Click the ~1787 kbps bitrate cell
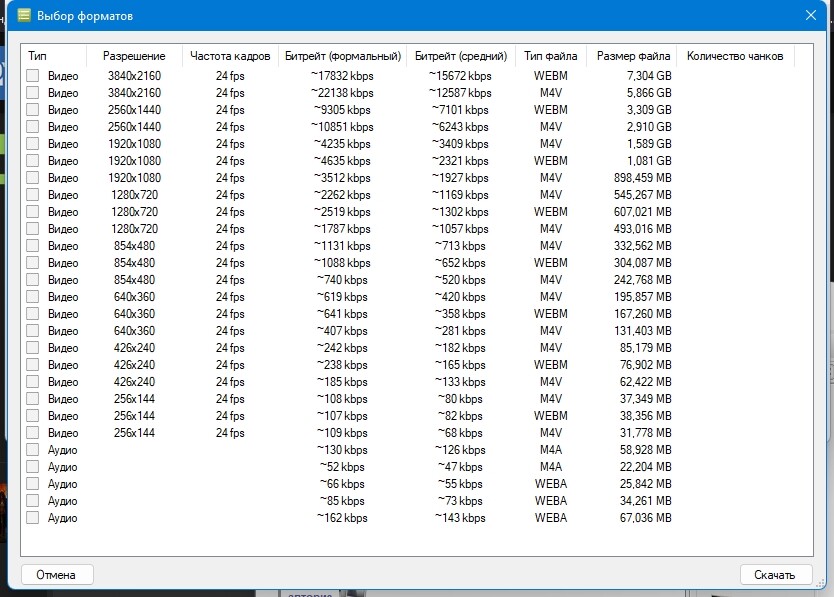834x597 pixels. point(343,229)
